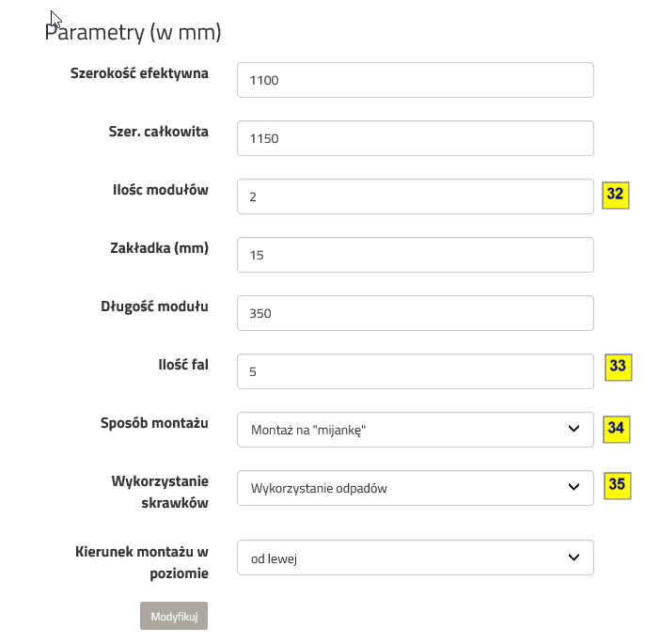The width and height of the screenshot is (645, 644).
Task: Click the yellow marker number 34
Action: tap(616, 428)
